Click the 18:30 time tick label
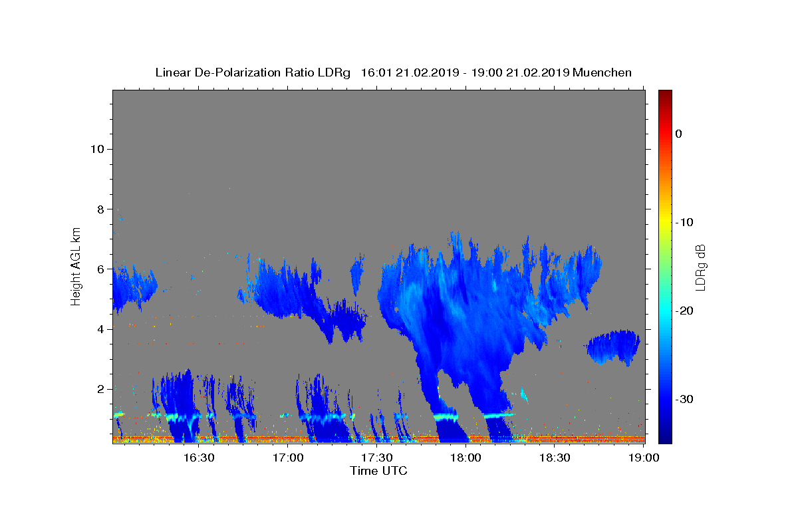This screenshot has width=798, height=532. click(555, 458)
